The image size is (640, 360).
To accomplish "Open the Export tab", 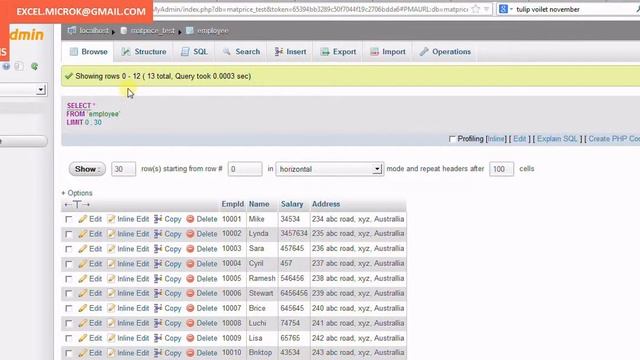I will [338, 52].
